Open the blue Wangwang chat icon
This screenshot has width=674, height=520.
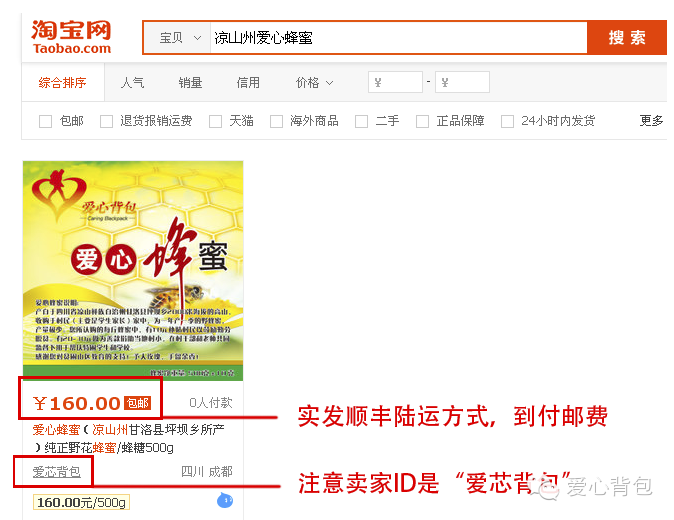225,500
